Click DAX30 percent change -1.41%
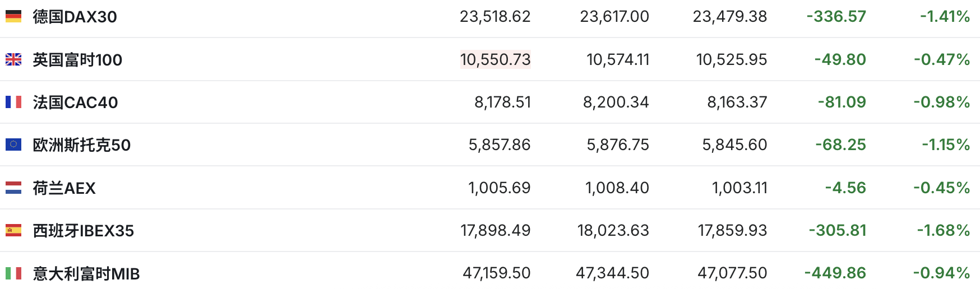This screenshot has height=289, width=980. coord(945,17)
